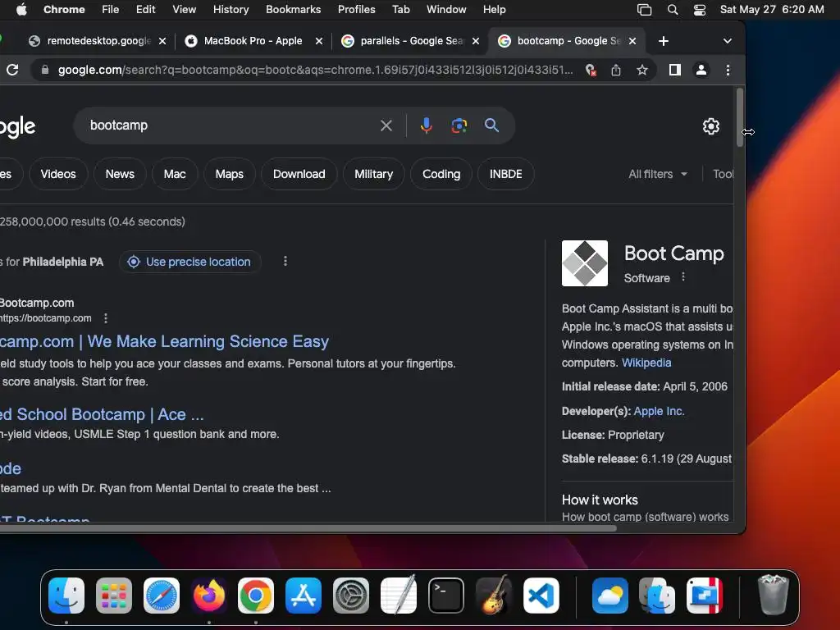
Task: Apply the INBDE filter chip
Action: [x=505, y=174]
